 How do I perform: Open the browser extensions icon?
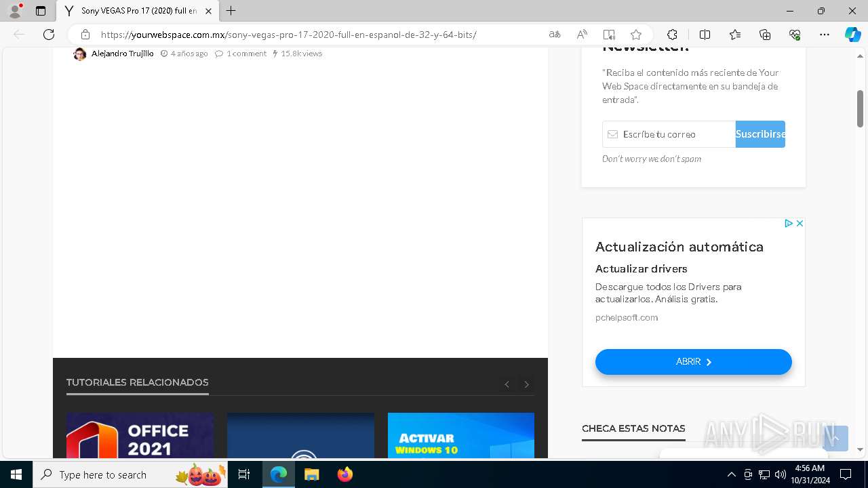672,35
